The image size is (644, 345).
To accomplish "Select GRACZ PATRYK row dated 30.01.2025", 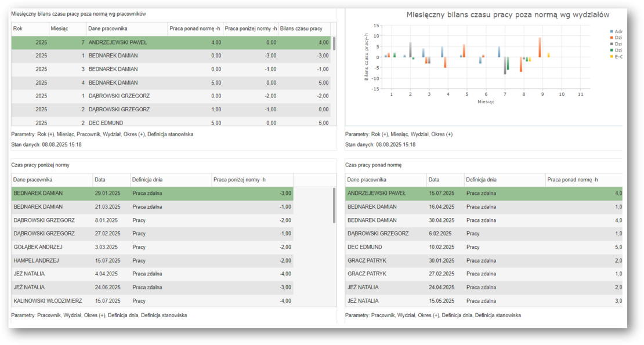I will pos(482,260).
